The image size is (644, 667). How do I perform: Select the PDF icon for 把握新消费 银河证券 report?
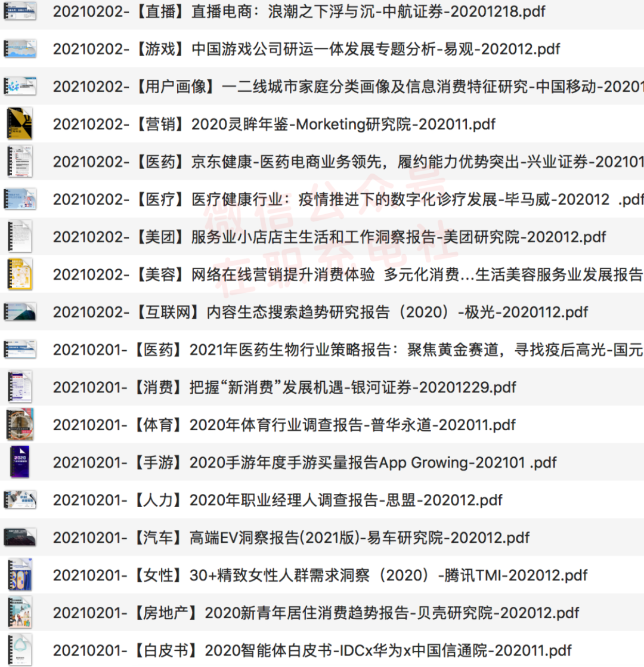[20, 387]
